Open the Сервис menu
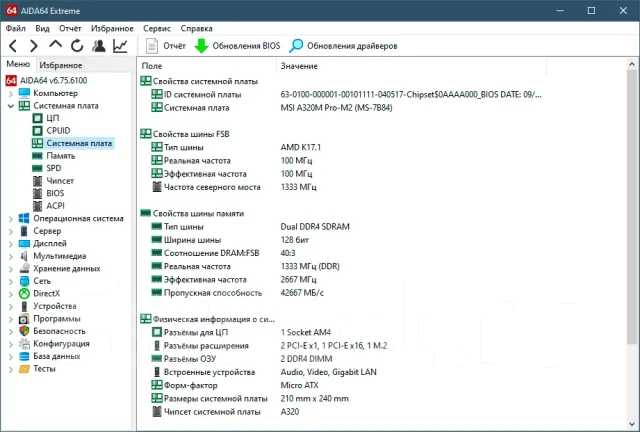Screen dimensions: 640x432 point(157,29)
